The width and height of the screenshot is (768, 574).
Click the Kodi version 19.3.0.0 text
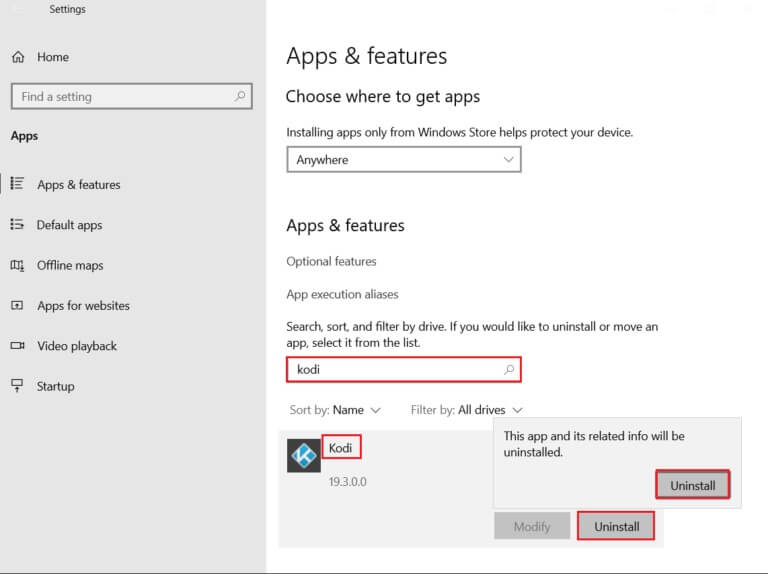347,482
